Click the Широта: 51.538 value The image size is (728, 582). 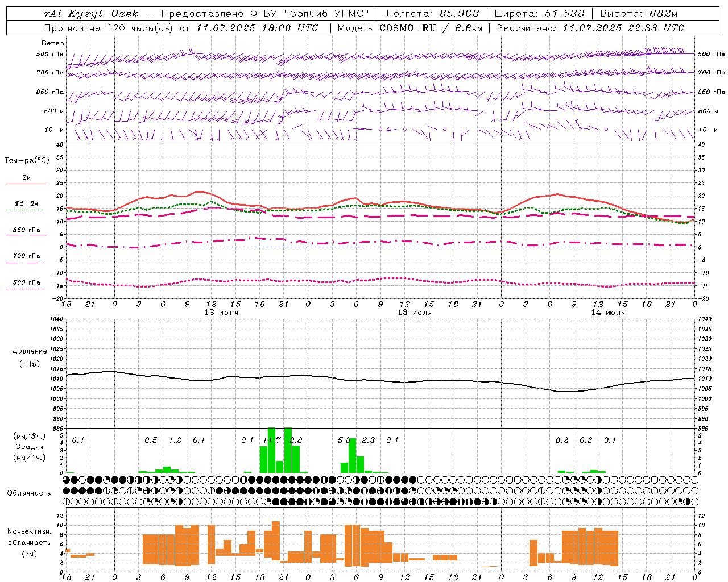pyautogui.click(x=539, y=14)
